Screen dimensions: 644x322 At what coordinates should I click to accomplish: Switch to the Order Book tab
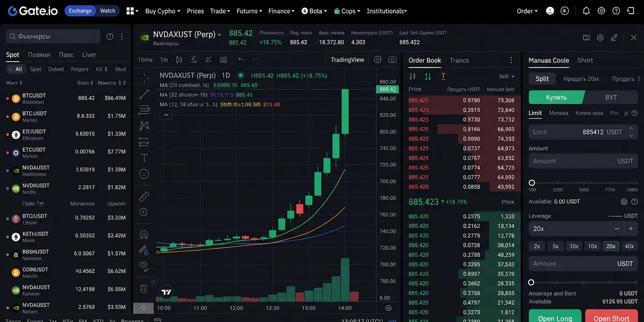point(424,60)
